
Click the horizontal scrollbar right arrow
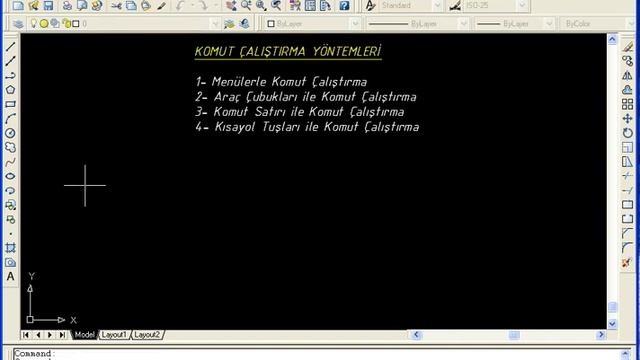600,335
